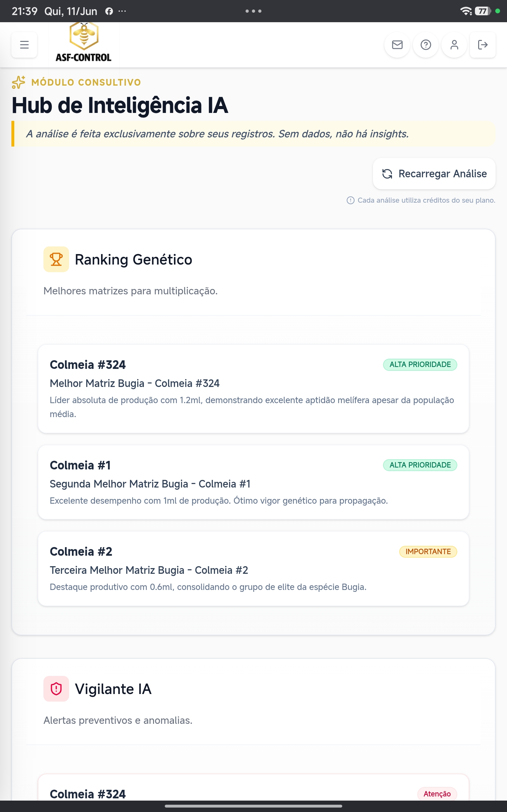Image resolution: width=507 pixels, height=812 pixels.
Task: Click ALTA PRIORIDADE badge on Colmeia #1
Action: click(420, 465)
